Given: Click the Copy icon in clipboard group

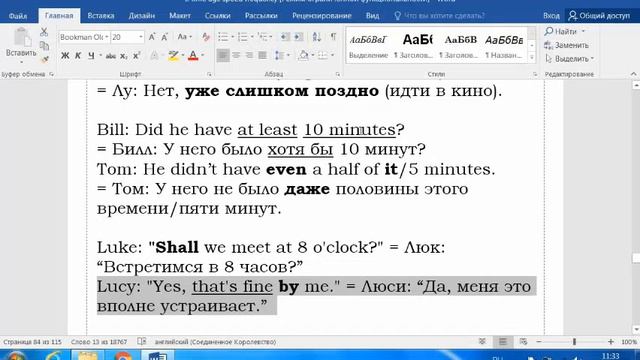Looking at the screenshot, I should pyautogui.click(x=44, y=46).
